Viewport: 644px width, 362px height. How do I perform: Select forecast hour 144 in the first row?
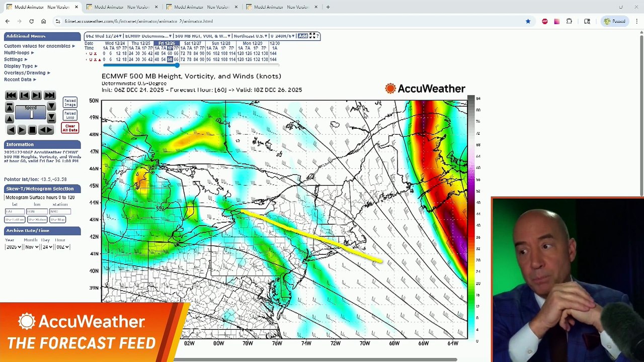(x=273, y=54)
